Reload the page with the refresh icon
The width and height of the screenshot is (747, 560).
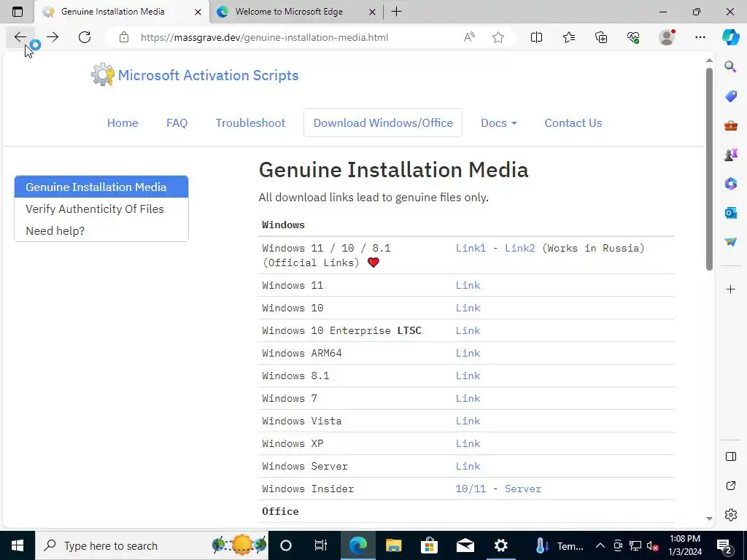(85, 37)
